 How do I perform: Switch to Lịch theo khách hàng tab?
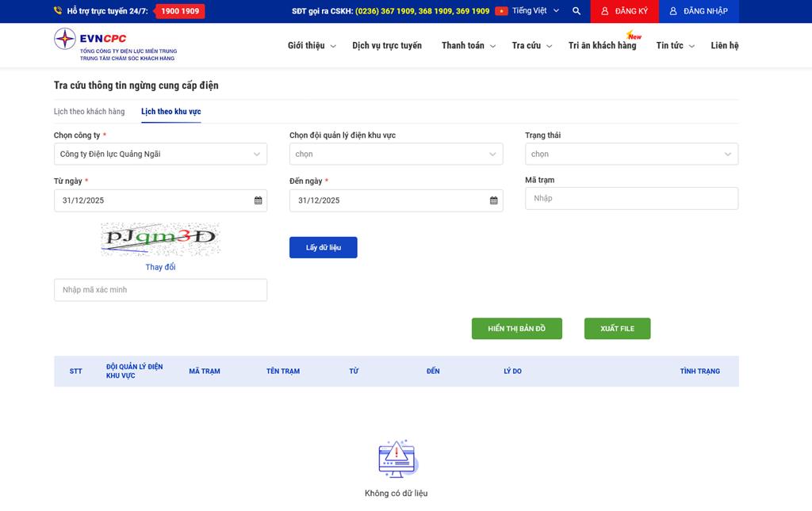tap(89, 112)
